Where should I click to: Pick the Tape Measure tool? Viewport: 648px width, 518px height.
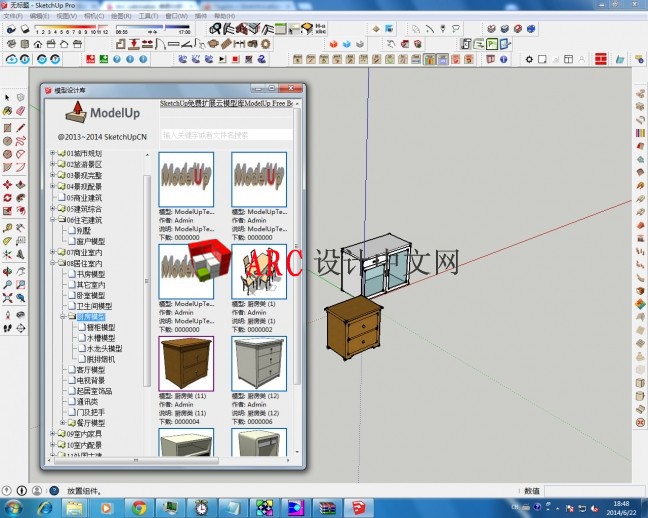point(7,228)
